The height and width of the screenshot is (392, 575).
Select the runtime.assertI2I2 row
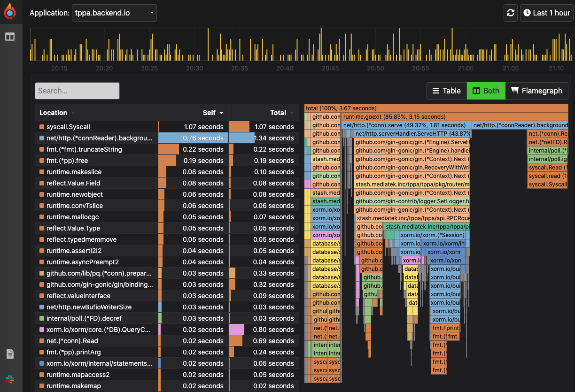(x=167, y=251)
